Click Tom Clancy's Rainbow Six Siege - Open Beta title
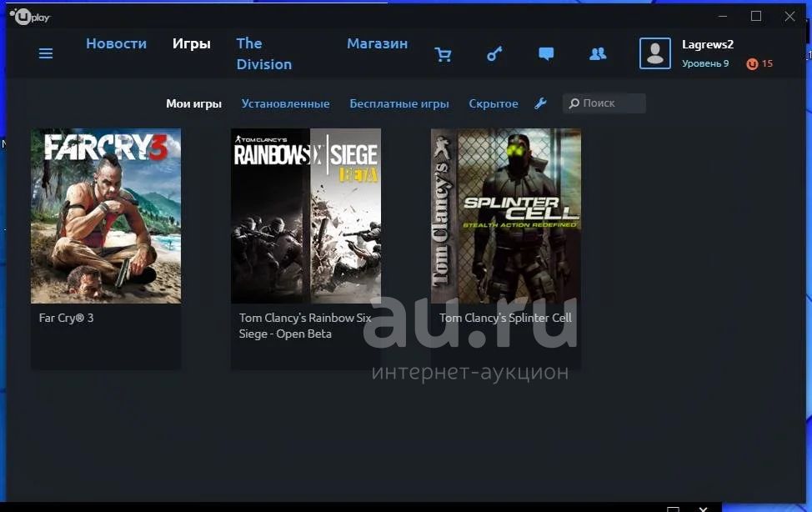Screen dimensions: 812x512 tap(305, 326)
